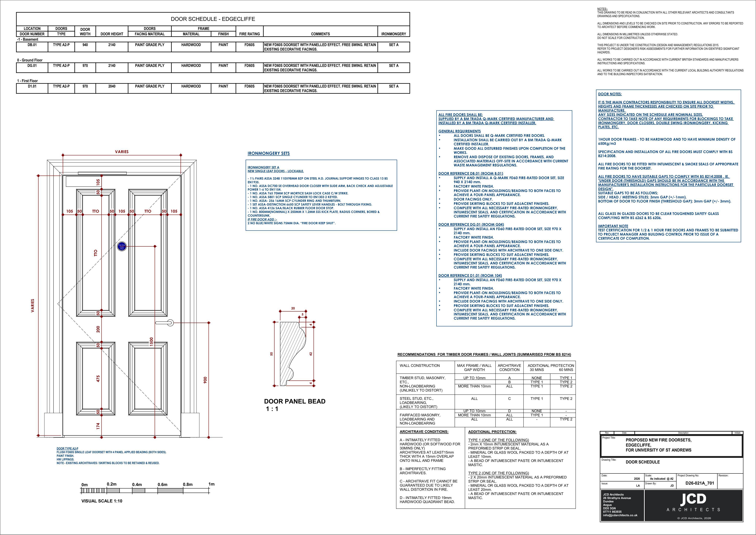The image size is (756, 535).
Task: Click the Architrave Conditions heading
Action: [x=424, y=432]
